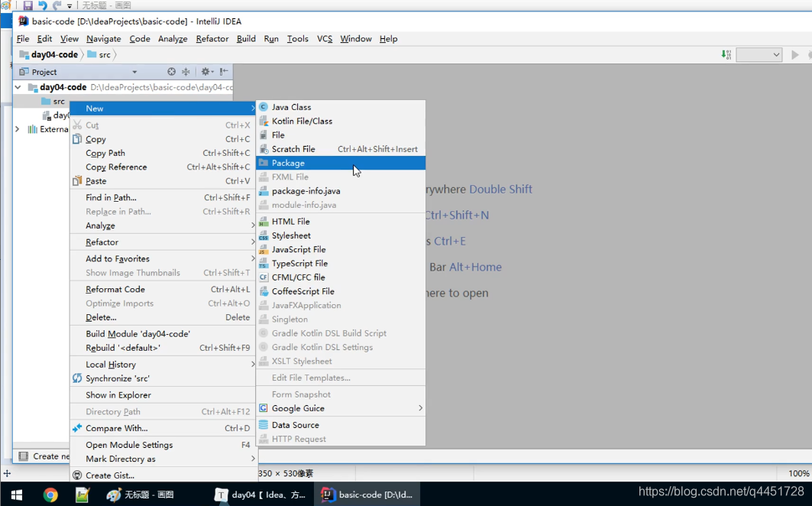
Task: Open the Edit menu
Action: (x=44, y=39)
